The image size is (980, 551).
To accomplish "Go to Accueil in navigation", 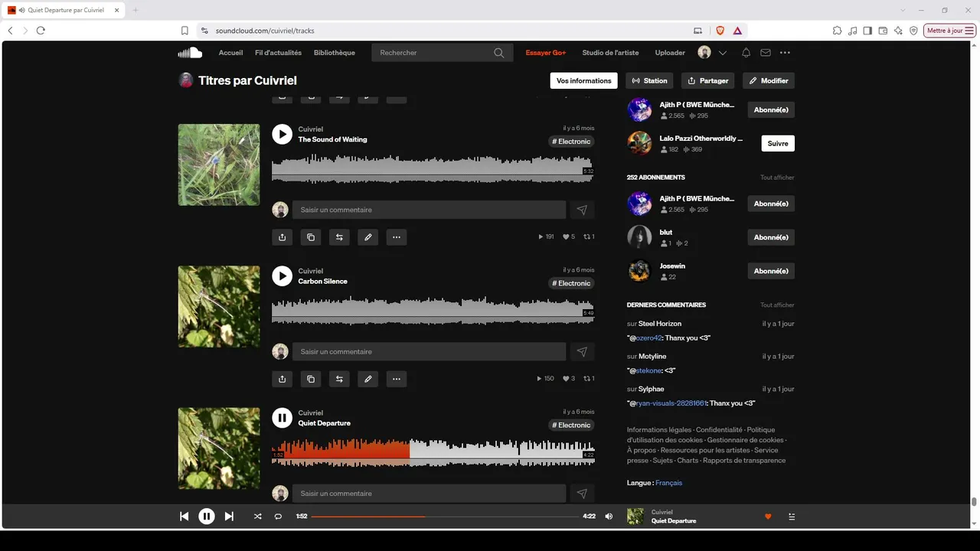I will [230, 53].
